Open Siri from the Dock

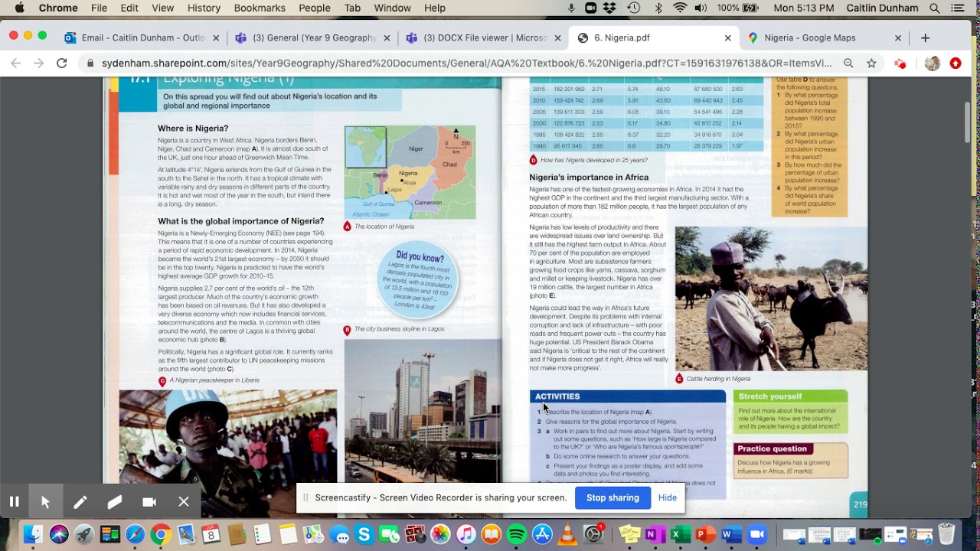click(59, 534)
